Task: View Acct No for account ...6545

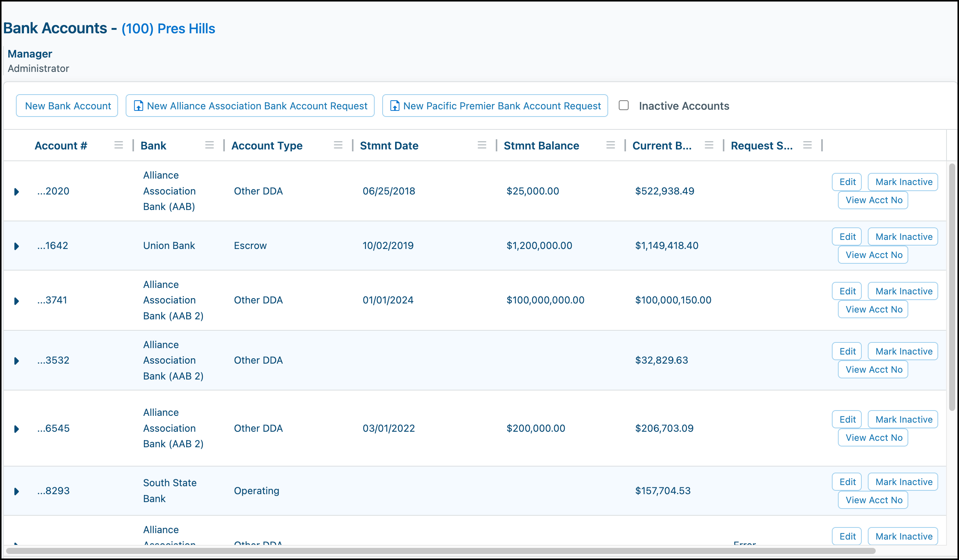Action: pos(873,437)
